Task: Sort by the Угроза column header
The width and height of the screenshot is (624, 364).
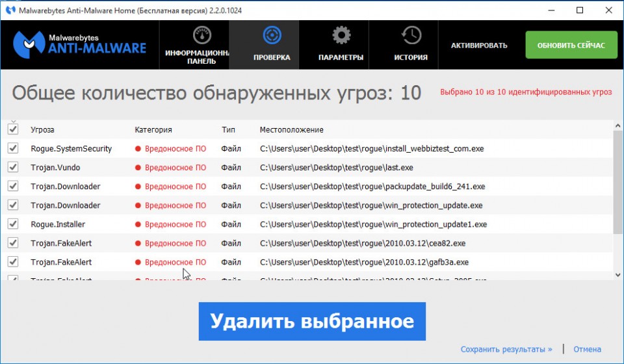Action: [43, 130]
